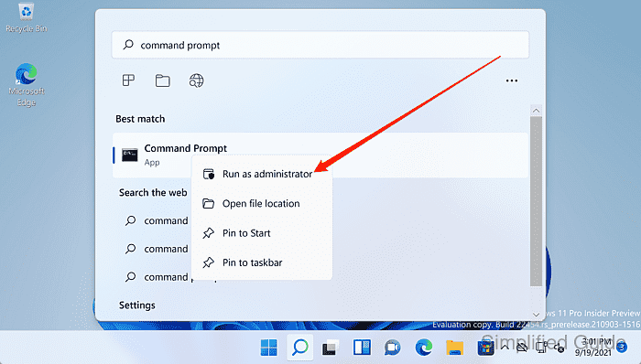Click the magnifier icon in search box
This screenshot has width=641, height=364.
[x=128, y=45]
